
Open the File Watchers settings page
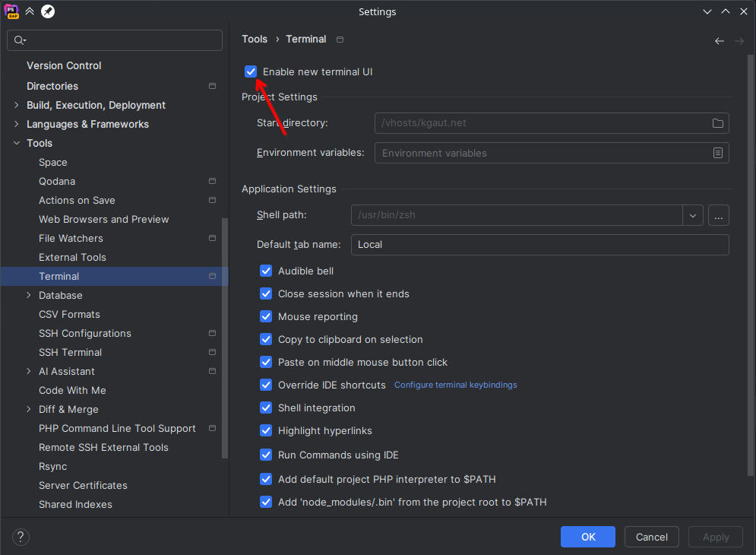click(71, 238)
